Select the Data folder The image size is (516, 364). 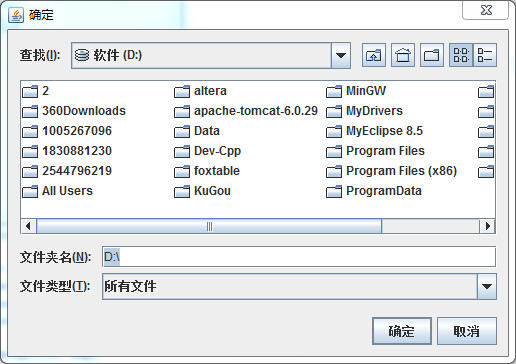click(197, 131)
